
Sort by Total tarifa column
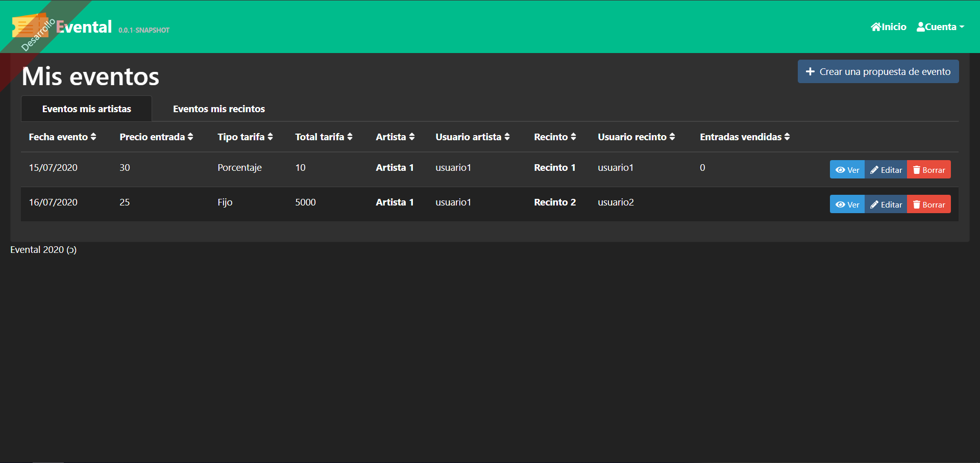point(324,137)
